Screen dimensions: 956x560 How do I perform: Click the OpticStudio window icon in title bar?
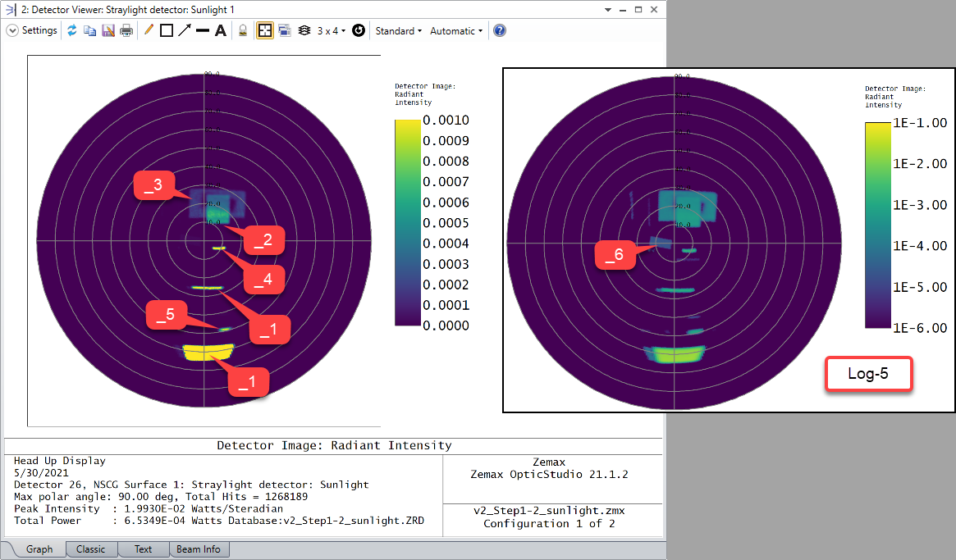click(10, 10)
